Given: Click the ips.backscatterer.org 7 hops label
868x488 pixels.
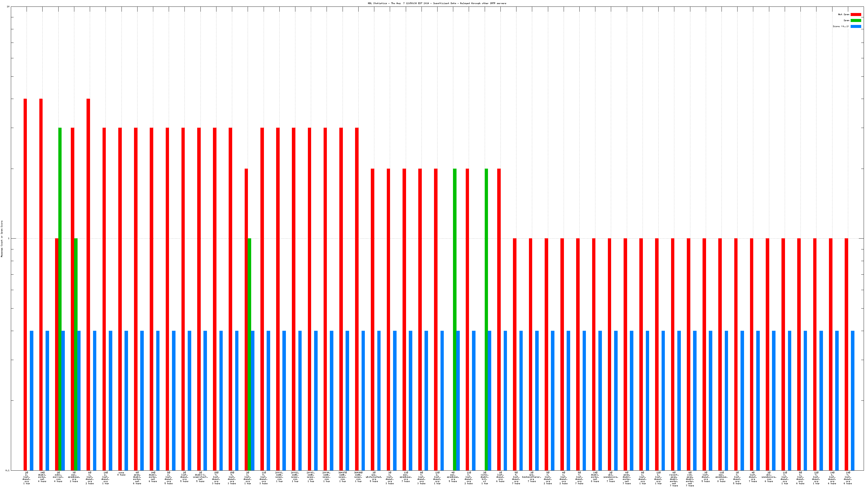Looking at the screenshot, I should 532,477.
